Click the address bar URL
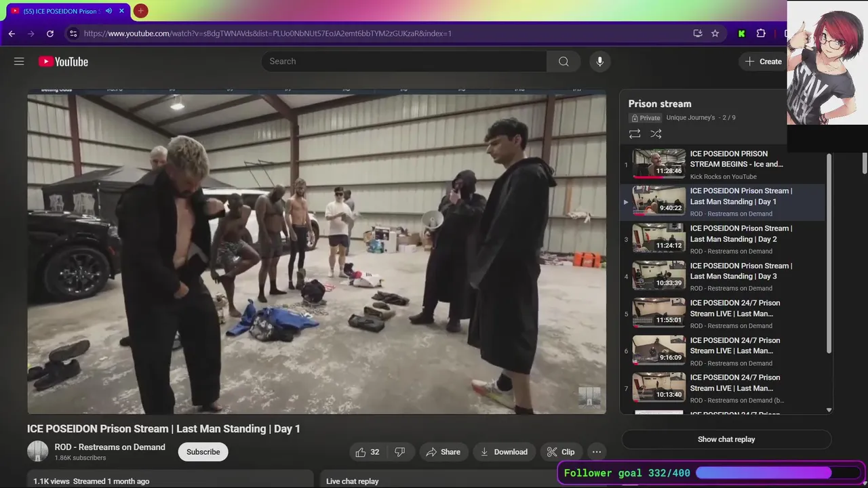Screen dimensions: 868x488 268,33
